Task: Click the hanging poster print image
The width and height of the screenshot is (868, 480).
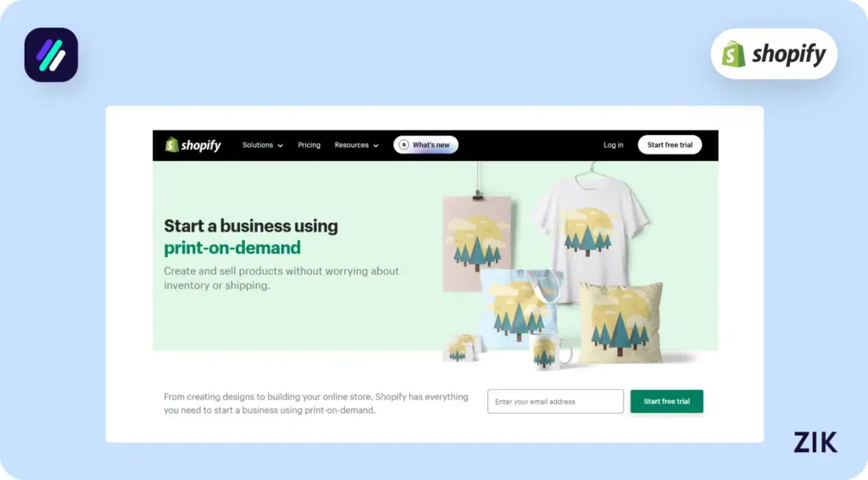Action: pos(476,243)
